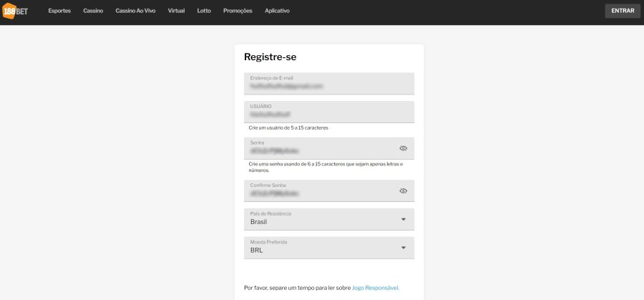Expand País de Residência dropdown arrow
Image resolution: width=644 pixels, height=300 pixels.
(403, 219)
